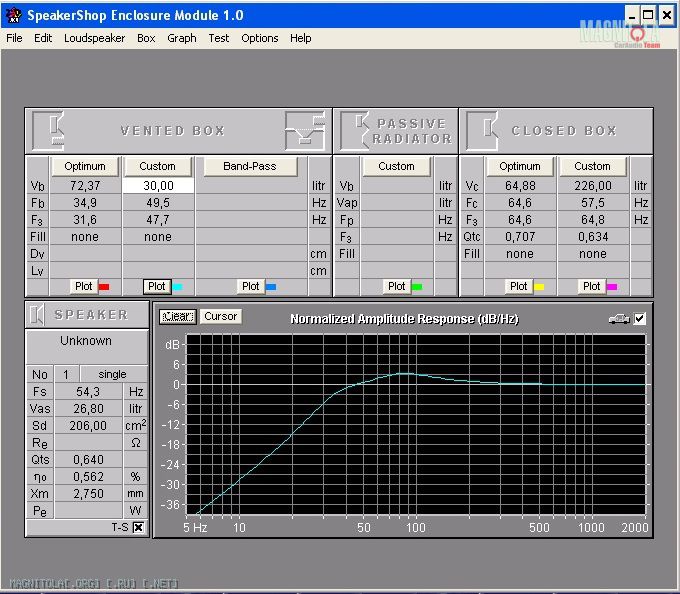This screenshot has height=594, width=680.
Task: Click the band-pass enclosure icon in header
Action: click(x=303, y=130)
